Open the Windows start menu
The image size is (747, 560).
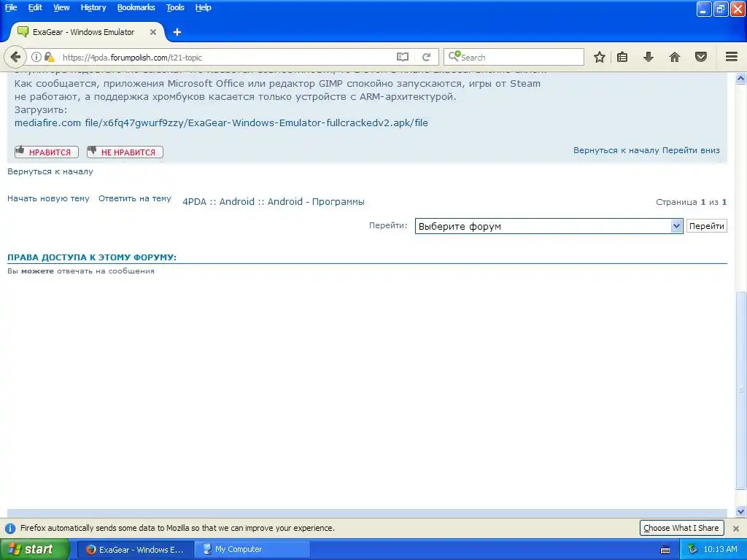34,550
